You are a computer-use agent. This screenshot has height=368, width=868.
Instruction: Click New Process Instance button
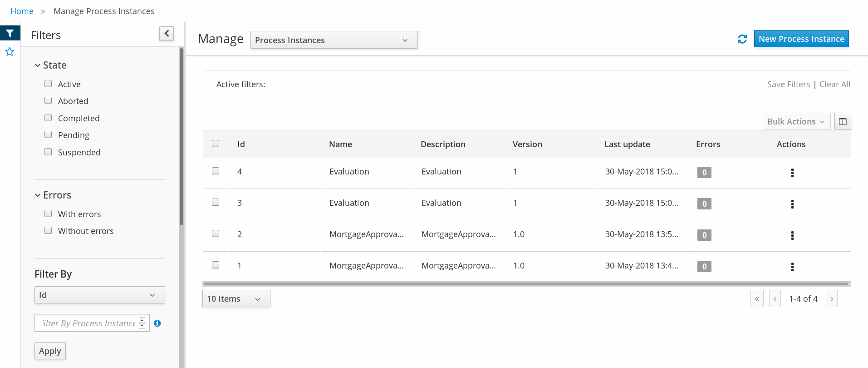tap(801, 39)
